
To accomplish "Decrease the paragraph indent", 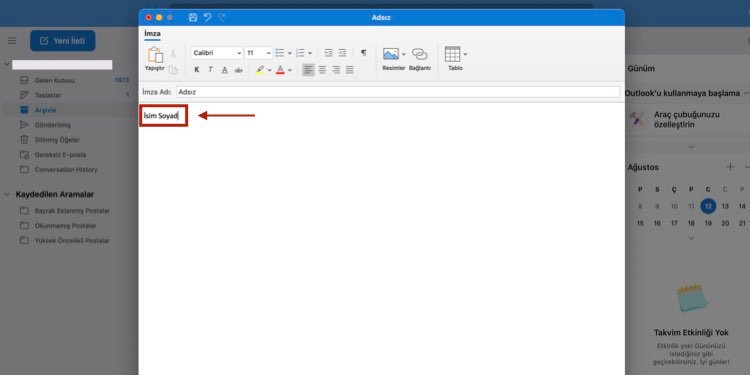I will (328, 53).
